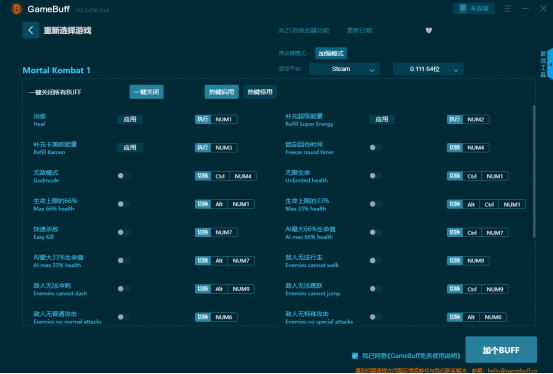Click the Heal cheat label
The image size is (553, 374).
[40, 120]
